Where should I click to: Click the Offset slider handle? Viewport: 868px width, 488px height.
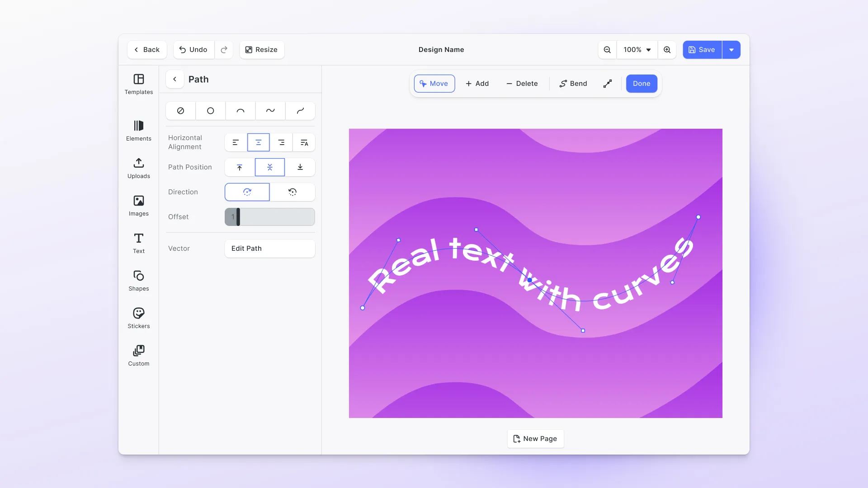click(x=238, y=217)
